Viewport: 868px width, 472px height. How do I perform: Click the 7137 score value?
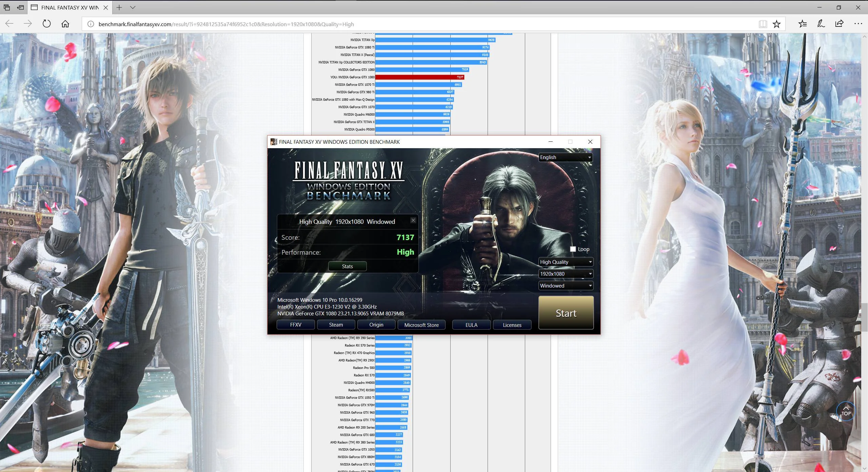[405, 237]
